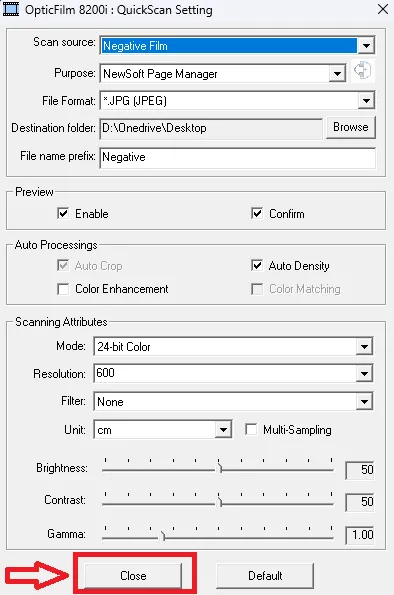
Task: Expand the Mode dropdown showing 24-bit Color
Action: coord(364,346)
